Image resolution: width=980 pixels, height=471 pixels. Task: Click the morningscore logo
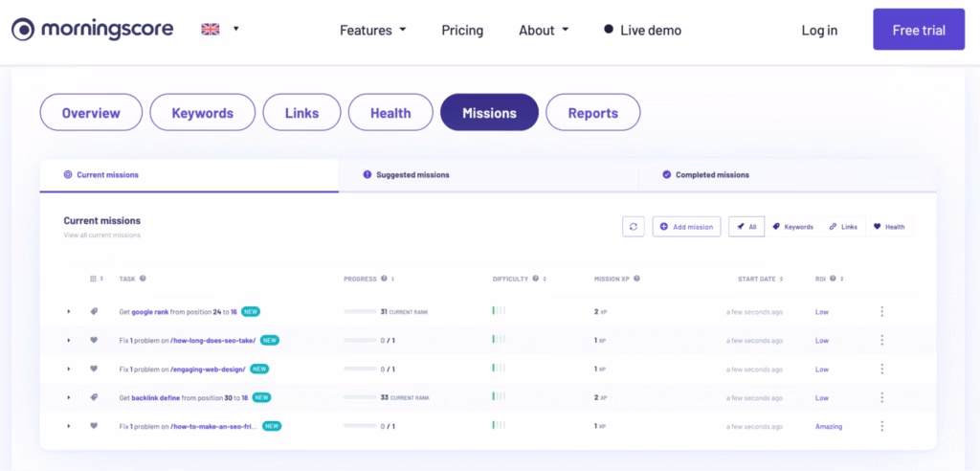point(93,30)
